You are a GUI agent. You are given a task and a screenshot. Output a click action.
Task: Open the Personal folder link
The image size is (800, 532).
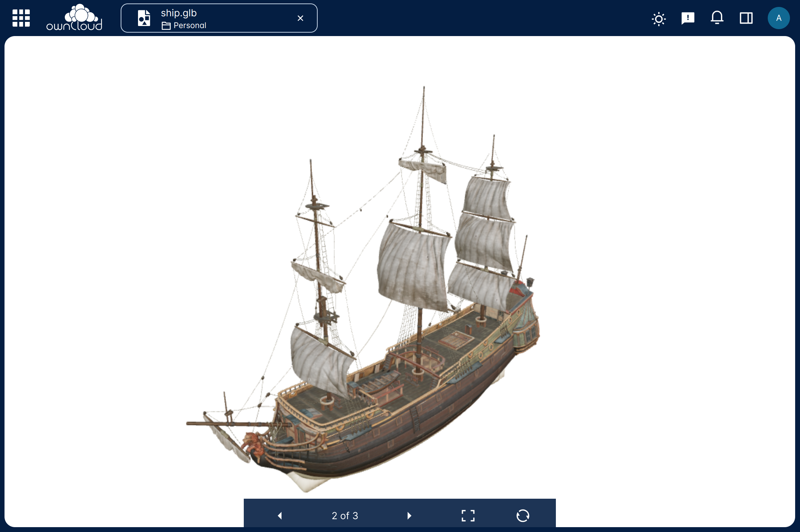(x=190, y=25)
